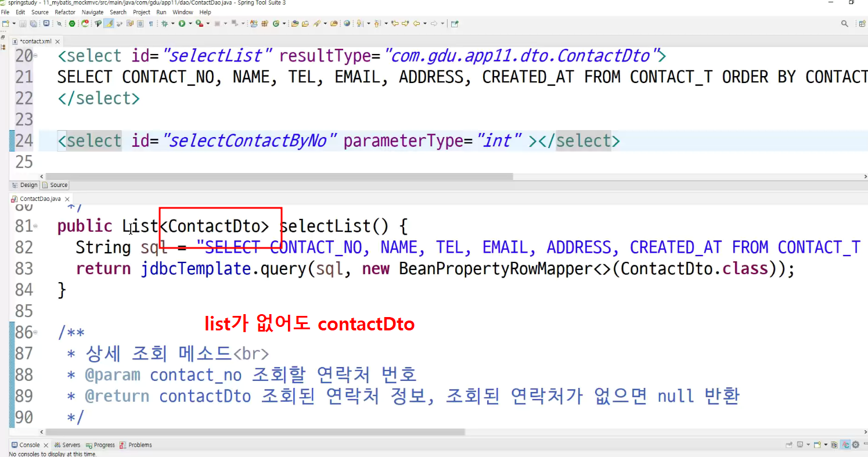The width and height of the screenshot is (868, 457).
Task: Open the Edit menu
Action: pos(20,12)
